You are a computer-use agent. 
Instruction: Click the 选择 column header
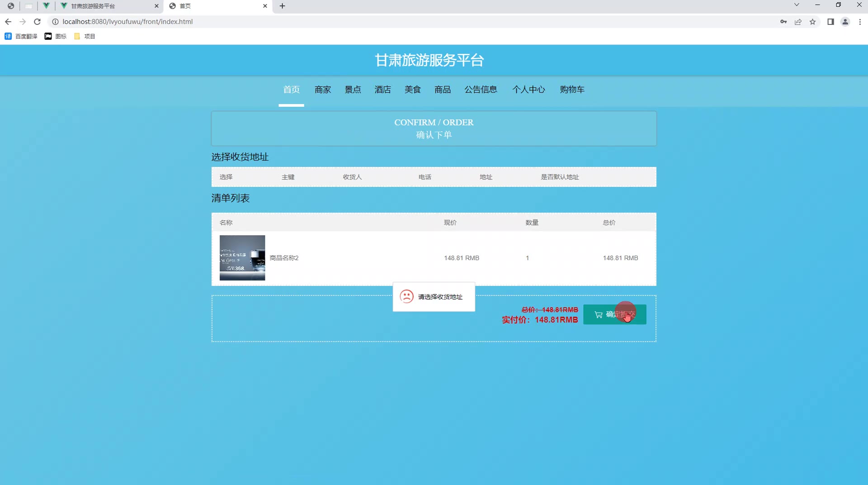pyautogui.click(x=226, y=177)
